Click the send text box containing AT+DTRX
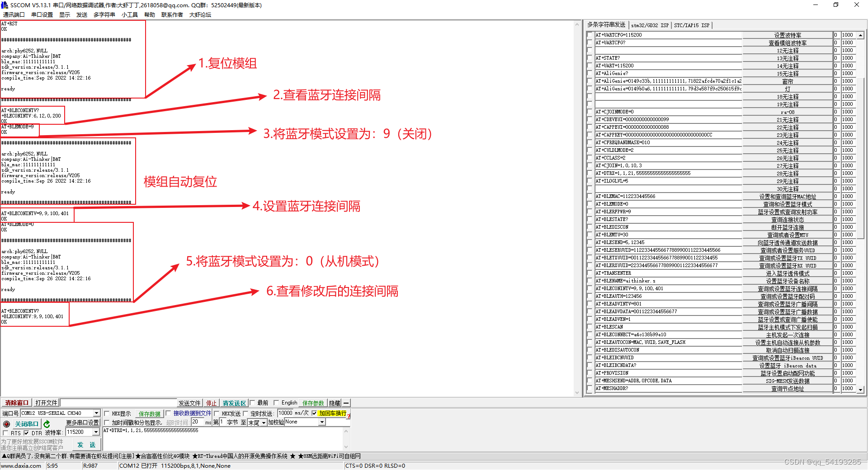This screenshot has height=470, width=868. (x=223, y=438)
